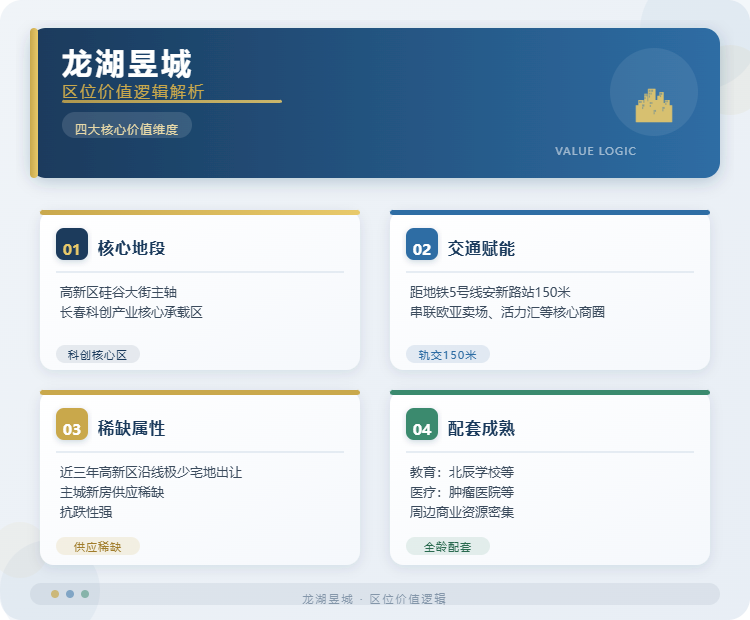This screenshot has height=620, width=750.
Task: Click the yellow dot in footer
Action: [55, 594]
